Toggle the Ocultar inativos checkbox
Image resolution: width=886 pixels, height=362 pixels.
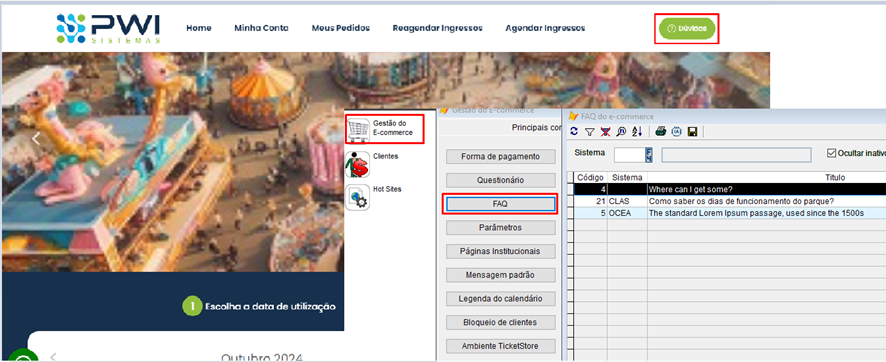click(831, 153)
